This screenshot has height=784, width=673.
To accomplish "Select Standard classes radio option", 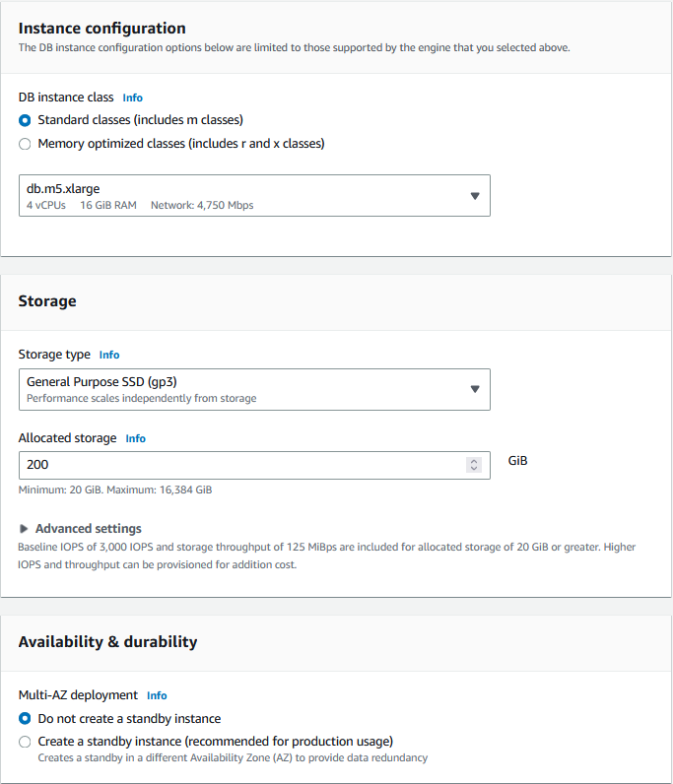I will point(25,120).
